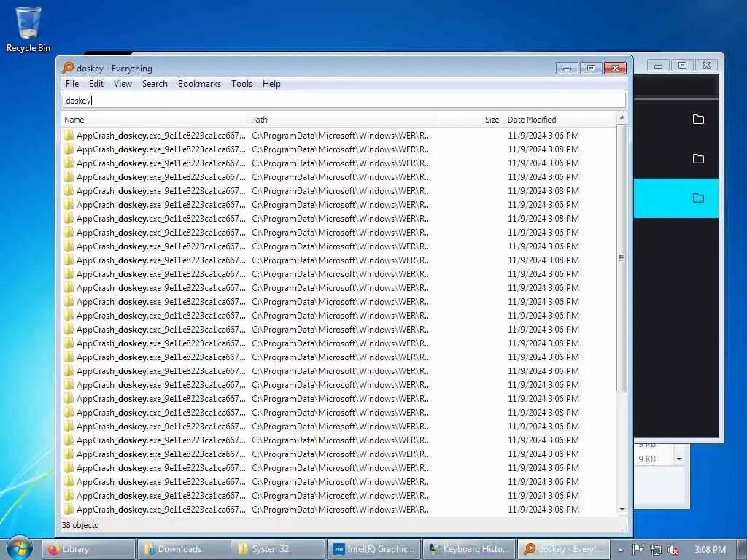This screenshot has width=747, height=560.
Task: Open the network tray icon
Action: 656,550
